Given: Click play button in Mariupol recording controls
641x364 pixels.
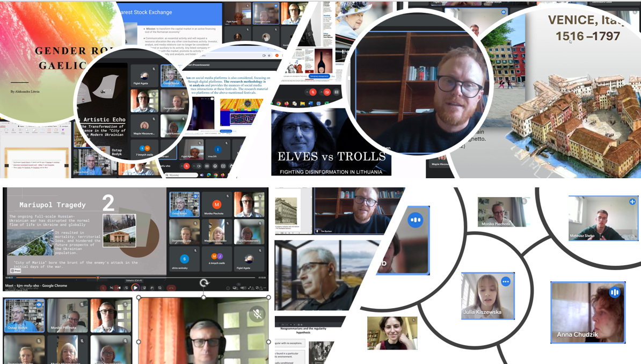Looking at the screenshot, I should tap(135, 288).
